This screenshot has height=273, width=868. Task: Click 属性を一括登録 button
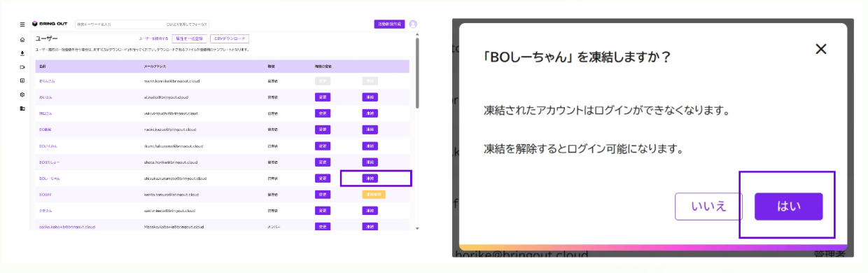189,39
